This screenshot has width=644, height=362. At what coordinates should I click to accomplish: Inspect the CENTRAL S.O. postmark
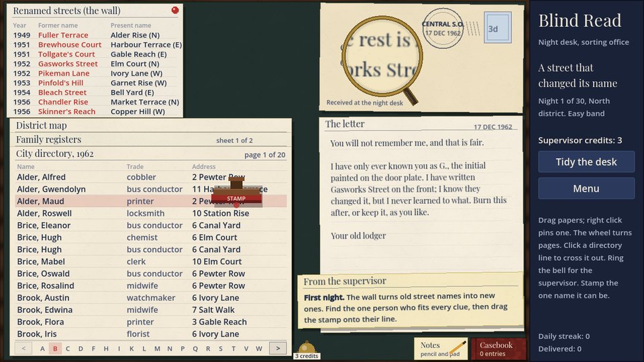443,28
